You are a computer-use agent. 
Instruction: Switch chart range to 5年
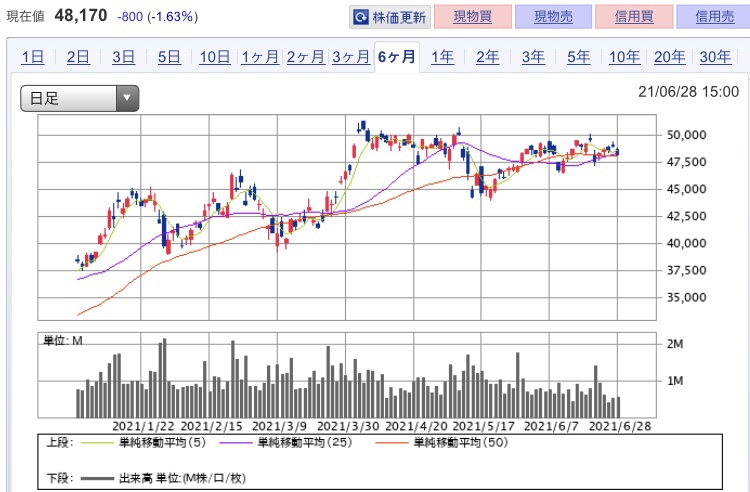pyautogui.click(x=579, y=57)
